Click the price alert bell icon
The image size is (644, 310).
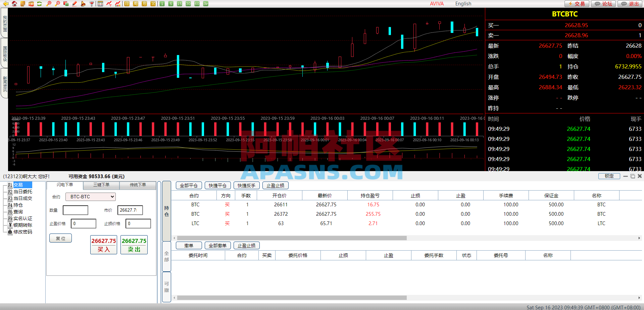(x=84, y=4)
